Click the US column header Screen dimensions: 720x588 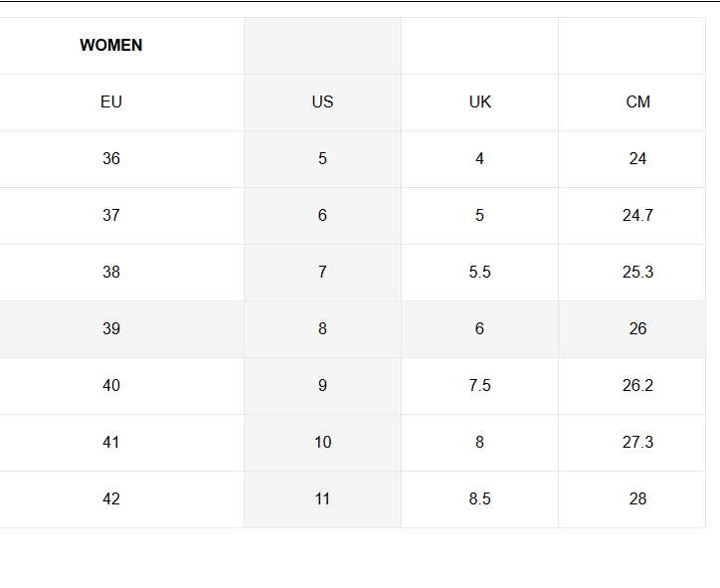(322, 101)
